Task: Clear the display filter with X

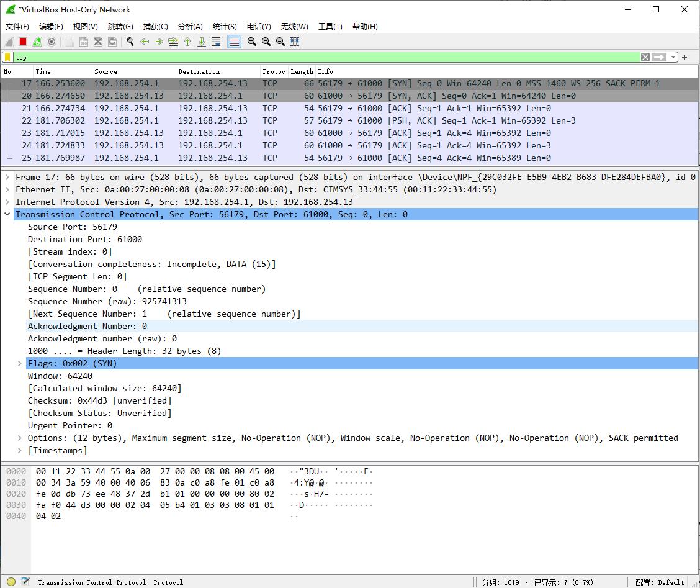Action: [x=645, y=57]
